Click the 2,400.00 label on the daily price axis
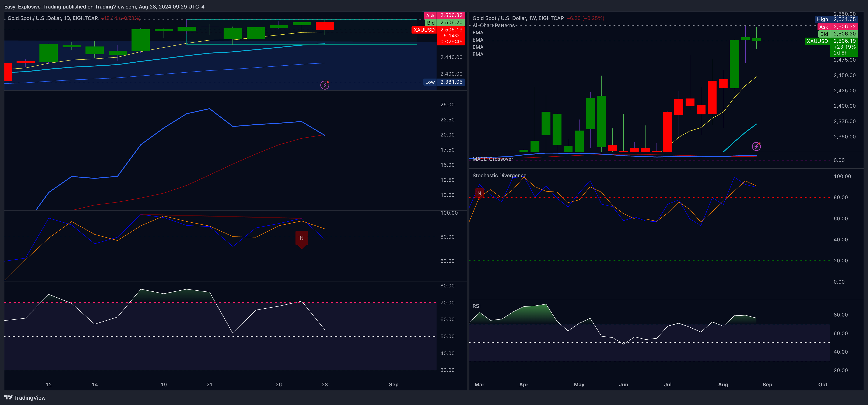 (451, 74)
